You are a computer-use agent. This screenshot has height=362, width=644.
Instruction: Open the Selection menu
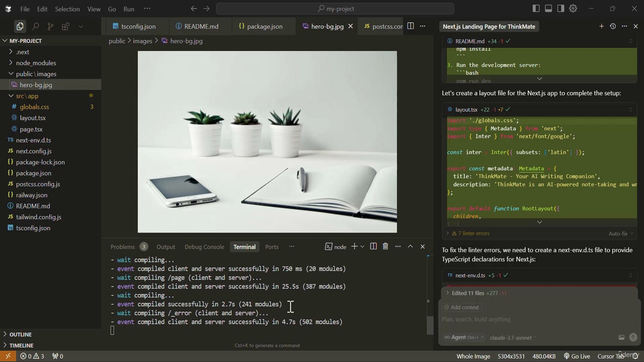click(x=67, y=9)
